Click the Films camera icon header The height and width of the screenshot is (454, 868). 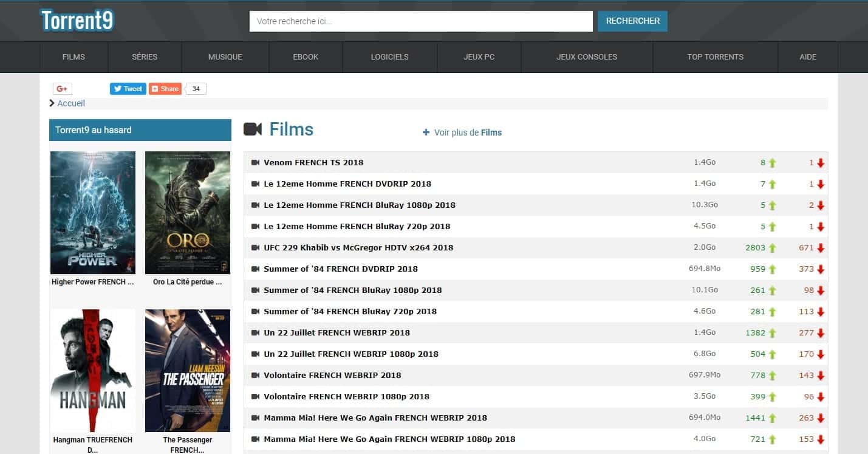[255, 128]
